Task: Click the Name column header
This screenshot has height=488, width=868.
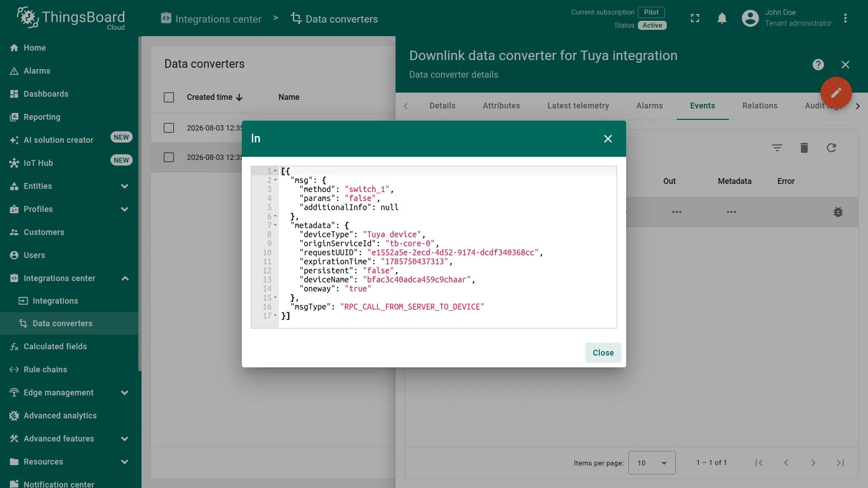Action: [x=289, y=97]
